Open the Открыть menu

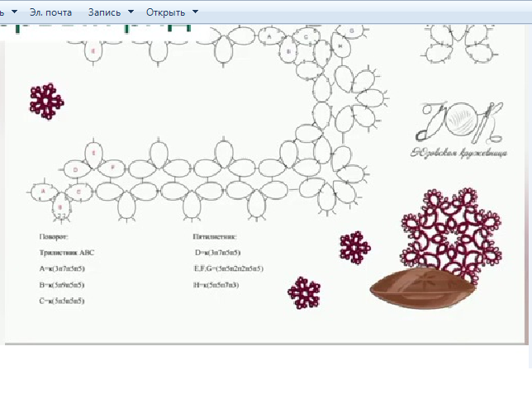[165, 12]
